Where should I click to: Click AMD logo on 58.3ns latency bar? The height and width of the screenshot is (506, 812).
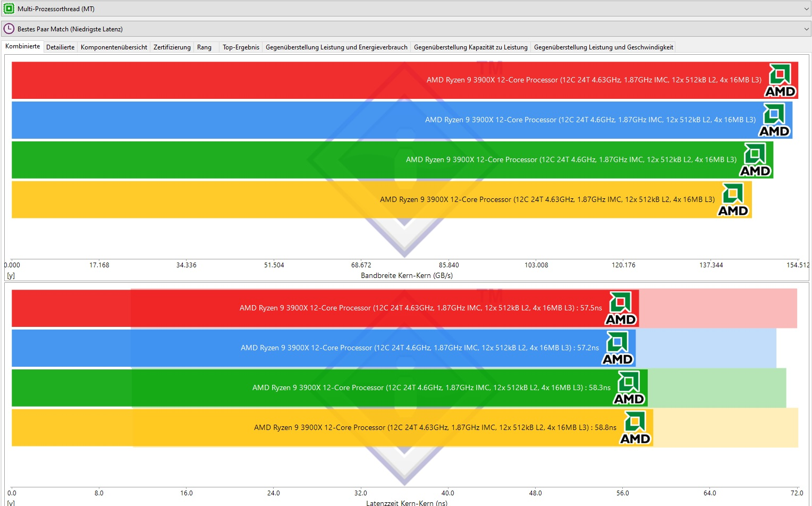pyautogui.click(x=629, y=388)
